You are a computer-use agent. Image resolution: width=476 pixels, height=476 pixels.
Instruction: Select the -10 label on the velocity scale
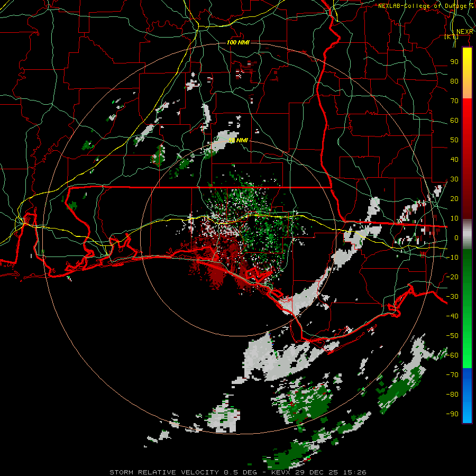[452, 258]
